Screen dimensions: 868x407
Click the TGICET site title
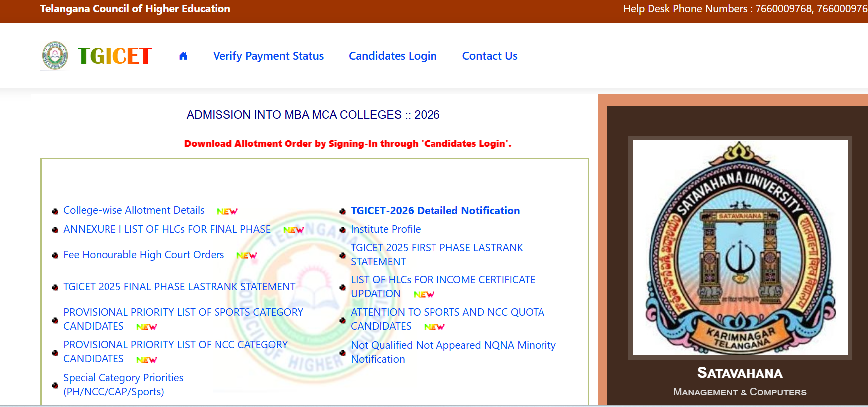coord(114,56)
